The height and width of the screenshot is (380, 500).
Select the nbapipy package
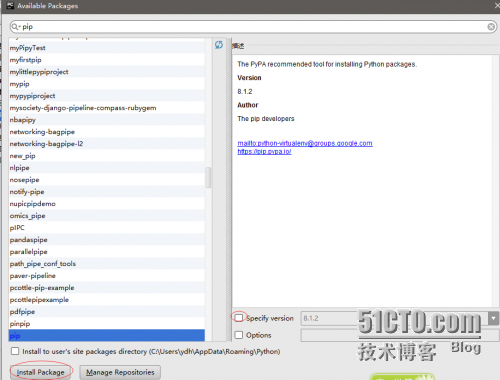click(x=107, y=120)
